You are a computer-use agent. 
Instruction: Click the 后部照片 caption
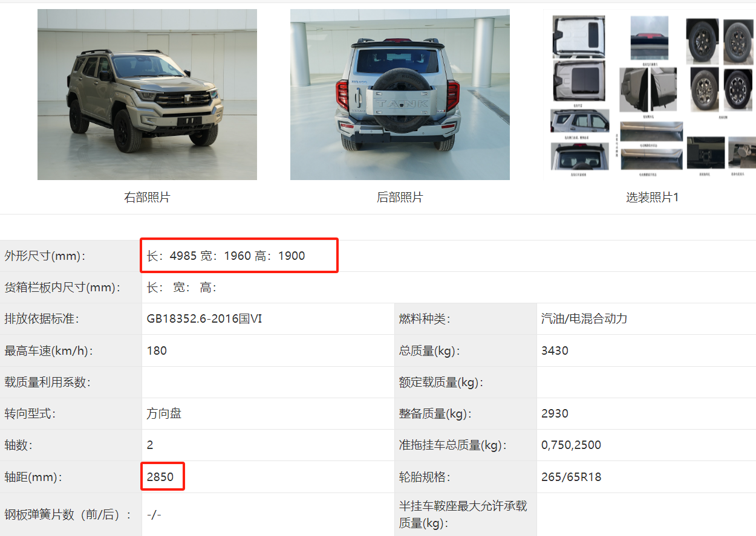point(400,197)
